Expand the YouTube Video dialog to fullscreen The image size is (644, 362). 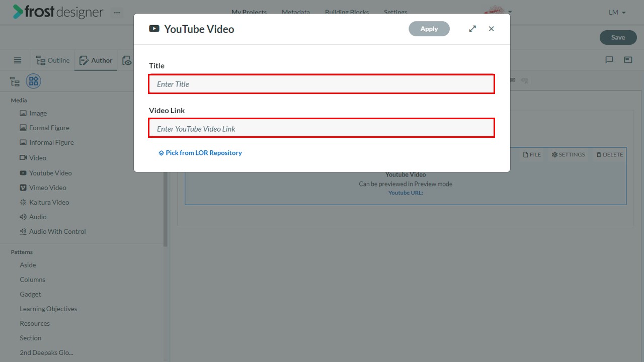point(472,29)
